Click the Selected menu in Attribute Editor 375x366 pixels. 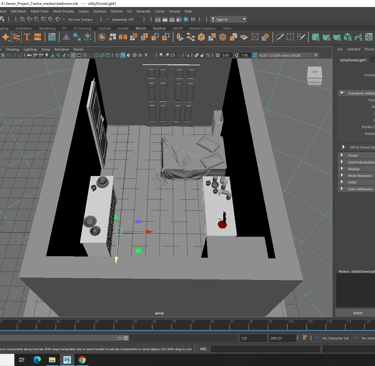(x=353, y=49)
